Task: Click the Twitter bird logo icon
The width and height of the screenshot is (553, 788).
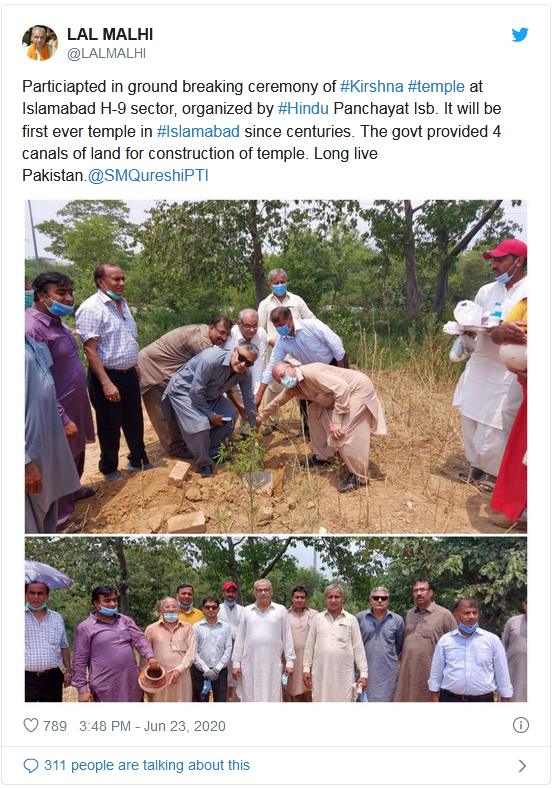Action: click(520, 35)
